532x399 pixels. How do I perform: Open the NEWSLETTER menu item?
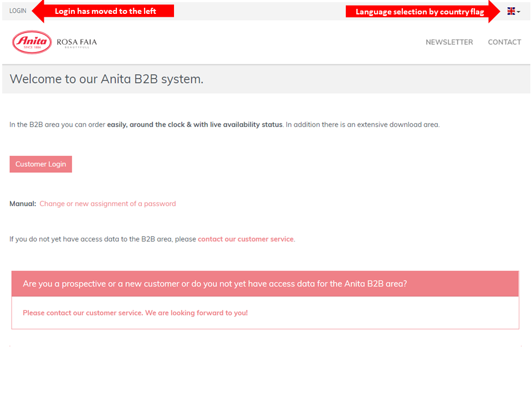pyautogui.click(x=449, y=42)
